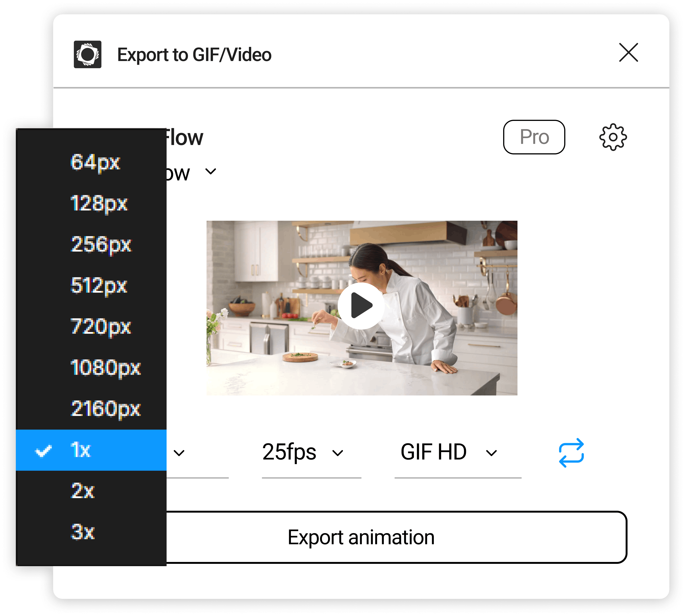The width and height of the screenshot is (685, 616).
Task: Toggle the blue loop playback icon
Action: pyautogui.click(x=571, y=453)
